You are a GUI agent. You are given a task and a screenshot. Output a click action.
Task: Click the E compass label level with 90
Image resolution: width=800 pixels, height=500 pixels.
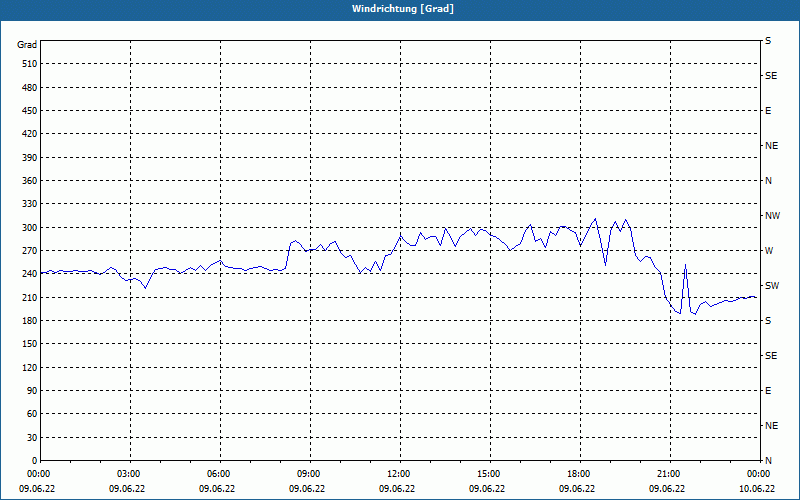tap(768, 390)
